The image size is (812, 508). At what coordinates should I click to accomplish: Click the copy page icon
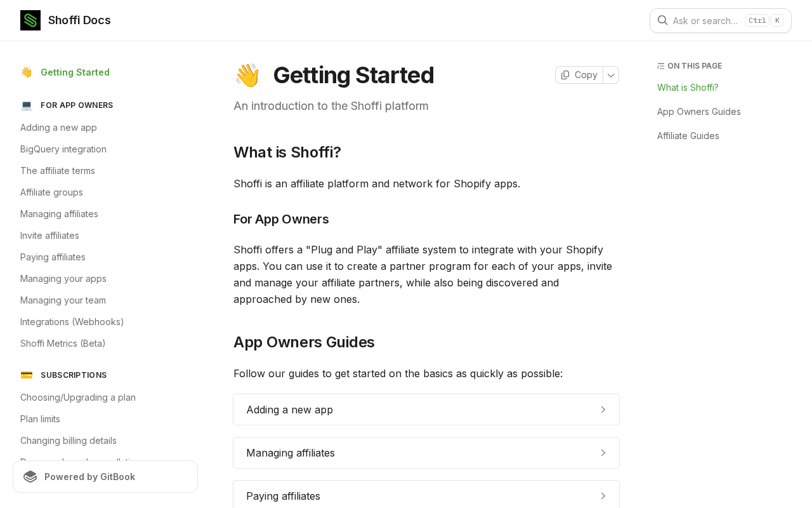tap(565, 75)
